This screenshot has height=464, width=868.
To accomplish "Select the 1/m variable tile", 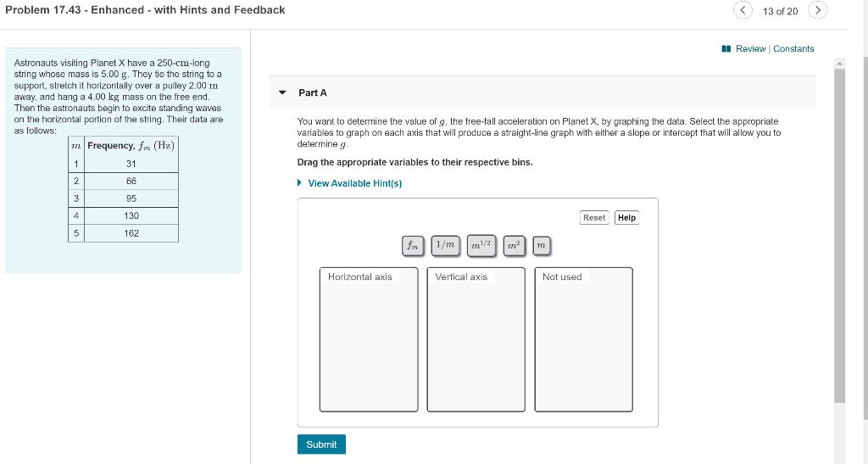I will pos(445,245).
